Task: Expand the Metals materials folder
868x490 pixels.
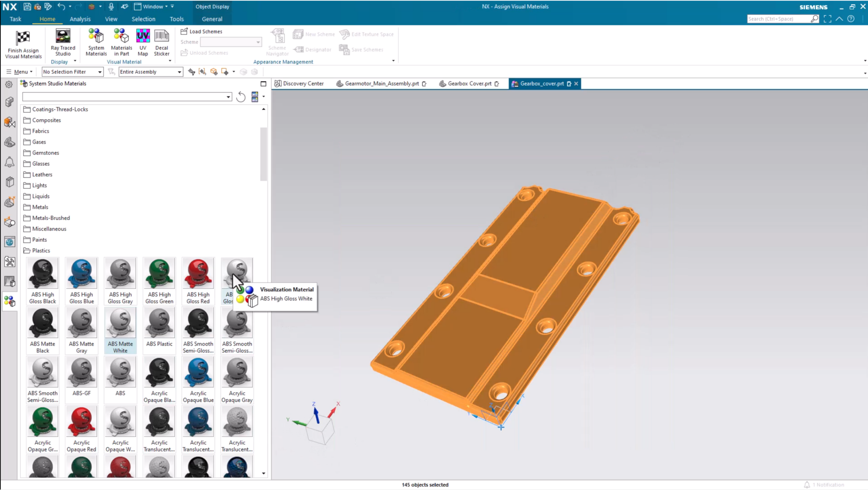Action: 39,207
